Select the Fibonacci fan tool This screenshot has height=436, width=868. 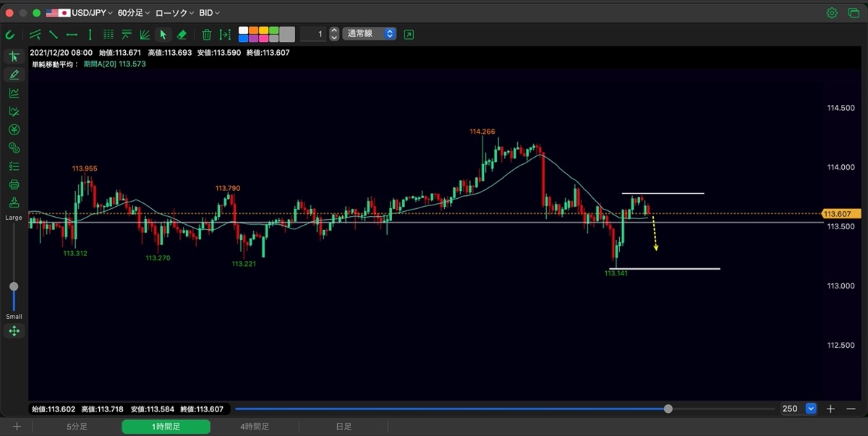[x=145, y=34]
